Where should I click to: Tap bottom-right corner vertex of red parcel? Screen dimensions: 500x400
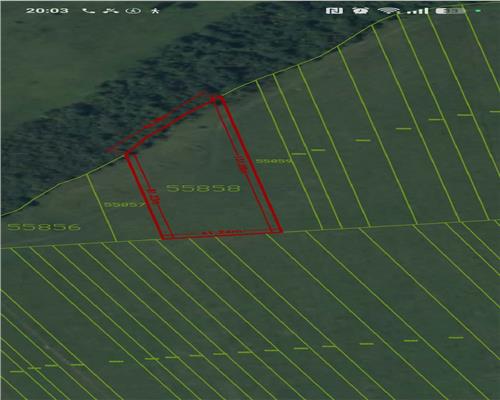(281, 231)
